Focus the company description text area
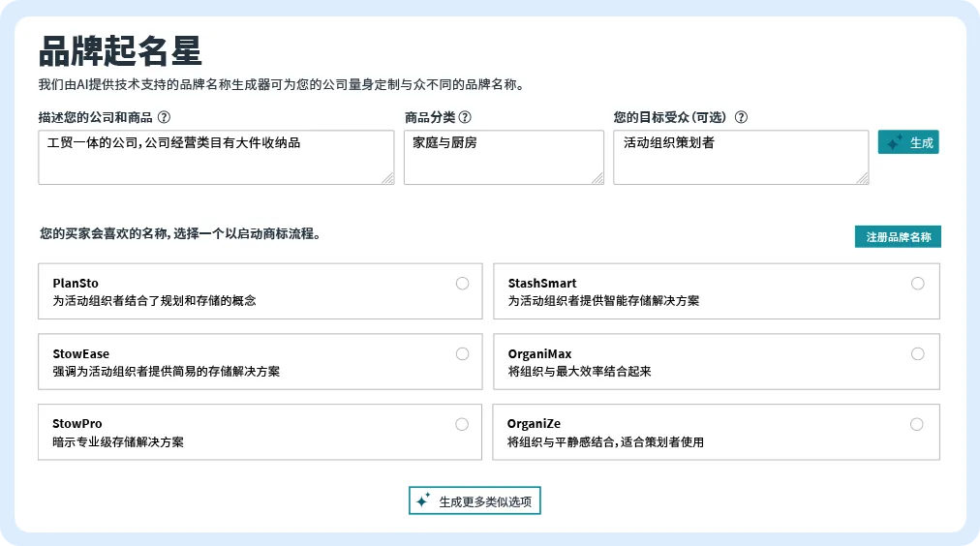The height and width of the screenshot is (546, 980). point(213,157)
